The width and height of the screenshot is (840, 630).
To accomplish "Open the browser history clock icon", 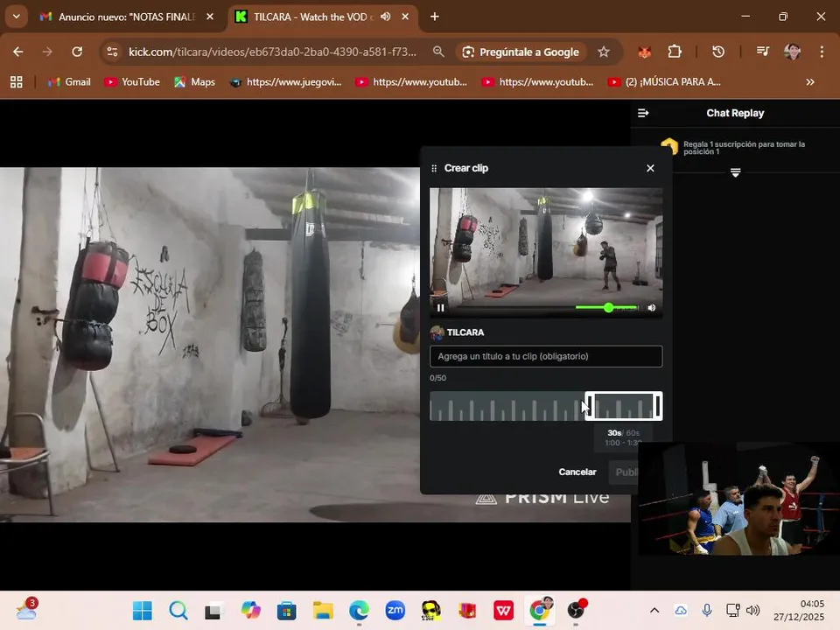I will point(717,52).
